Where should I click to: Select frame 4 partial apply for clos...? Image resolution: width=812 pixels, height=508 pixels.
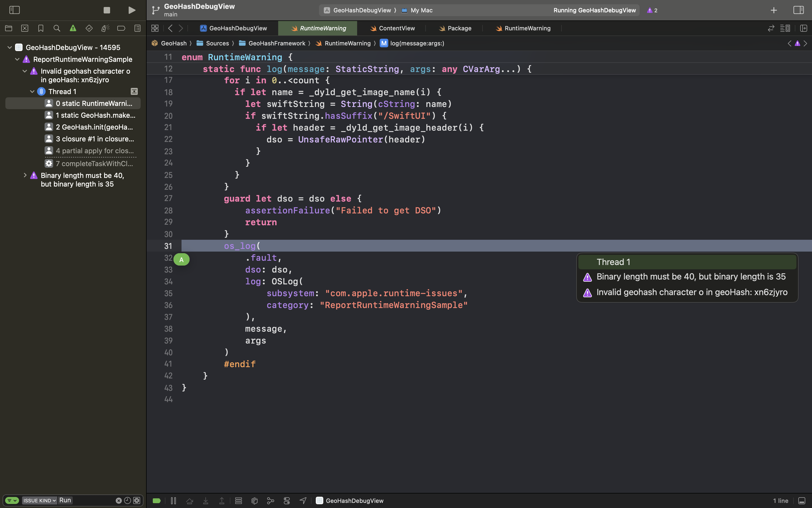[x=73, y=151]
